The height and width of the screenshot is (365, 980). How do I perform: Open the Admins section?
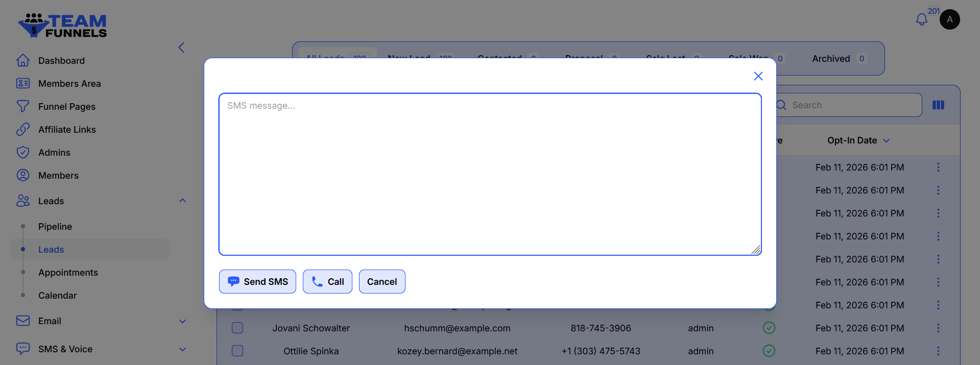click(54, 153)
